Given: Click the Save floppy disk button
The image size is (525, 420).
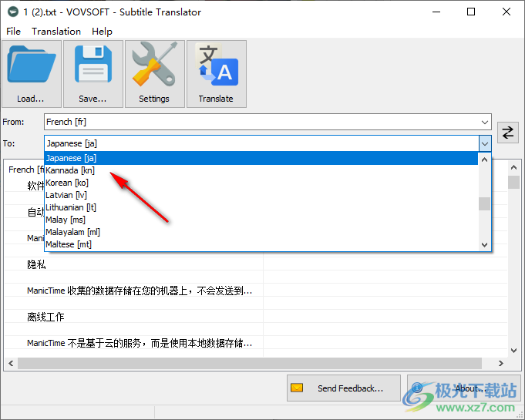Looking at the screenshot, I should [93, 74].
